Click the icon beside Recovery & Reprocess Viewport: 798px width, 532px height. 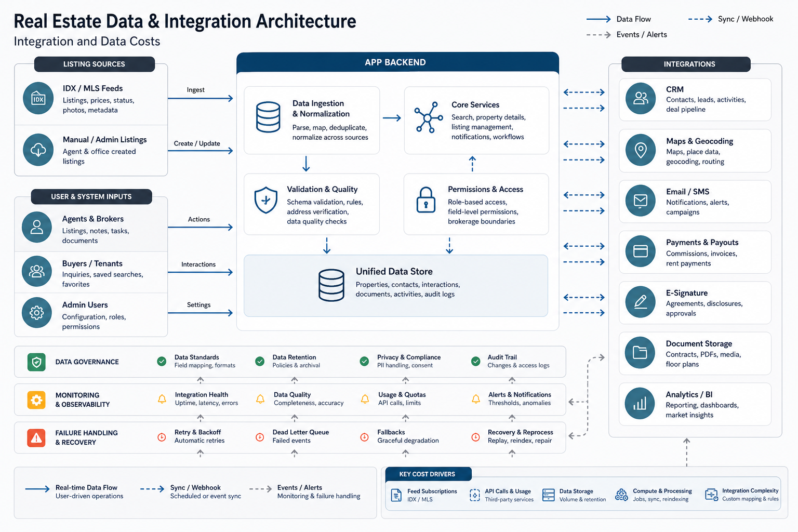475,437
